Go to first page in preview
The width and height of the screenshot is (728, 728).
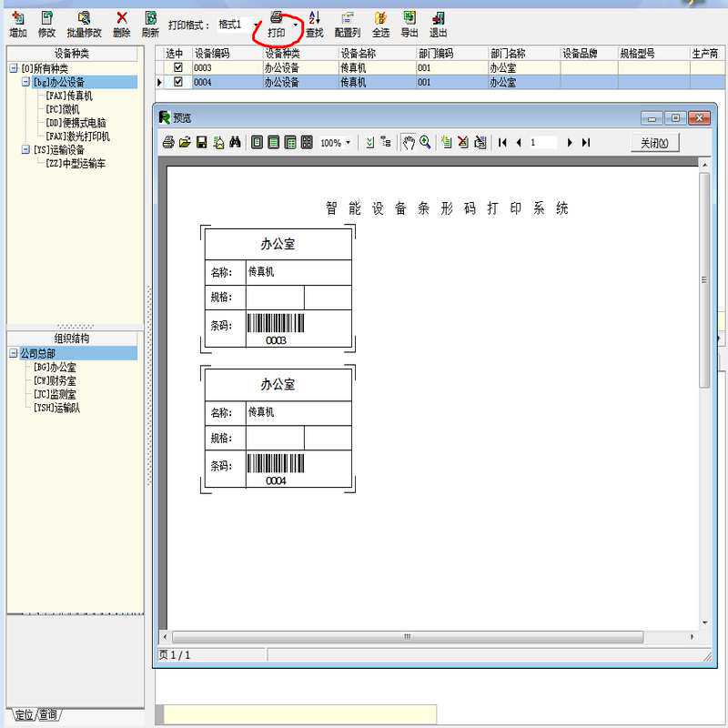pos(502,143)
